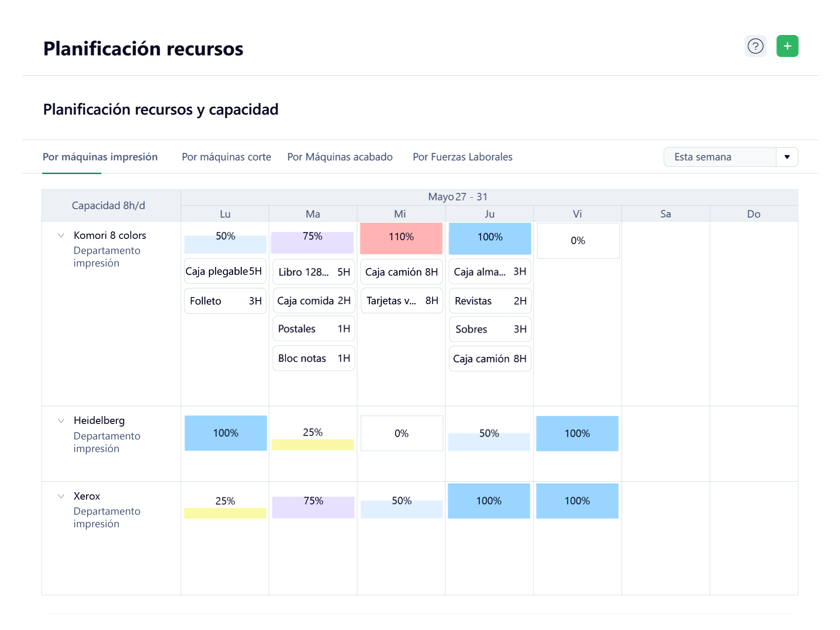
Task: Click Komori Monday 50% capacity bar
Action: 225,244
